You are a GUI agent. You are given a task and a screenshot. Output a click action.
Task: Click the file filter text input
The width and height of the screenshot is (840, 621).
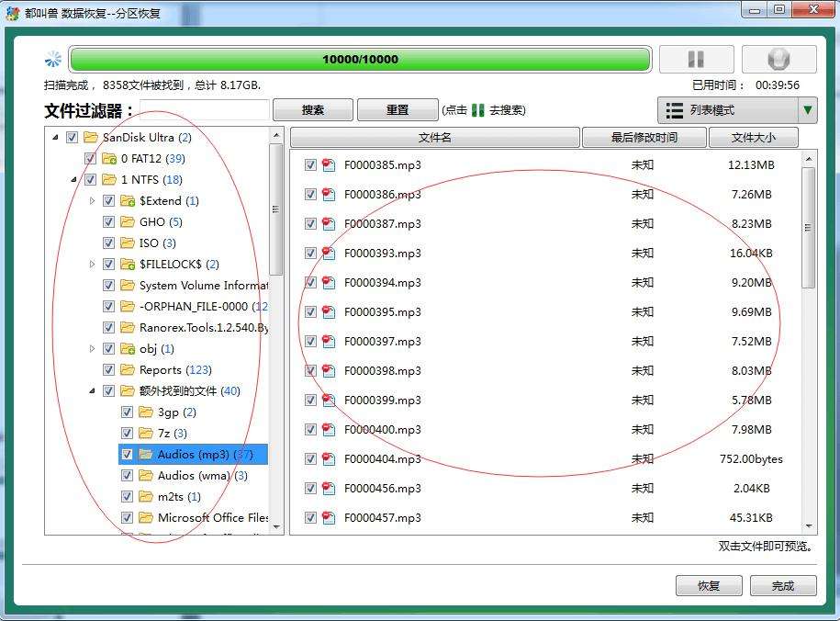203,110
